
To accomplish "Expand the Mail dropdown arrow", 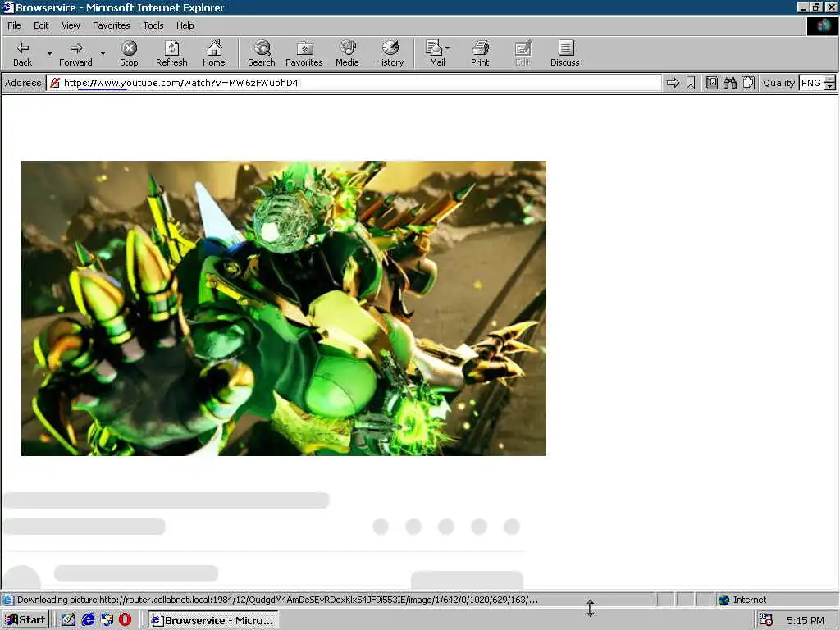I will (448, 48).
